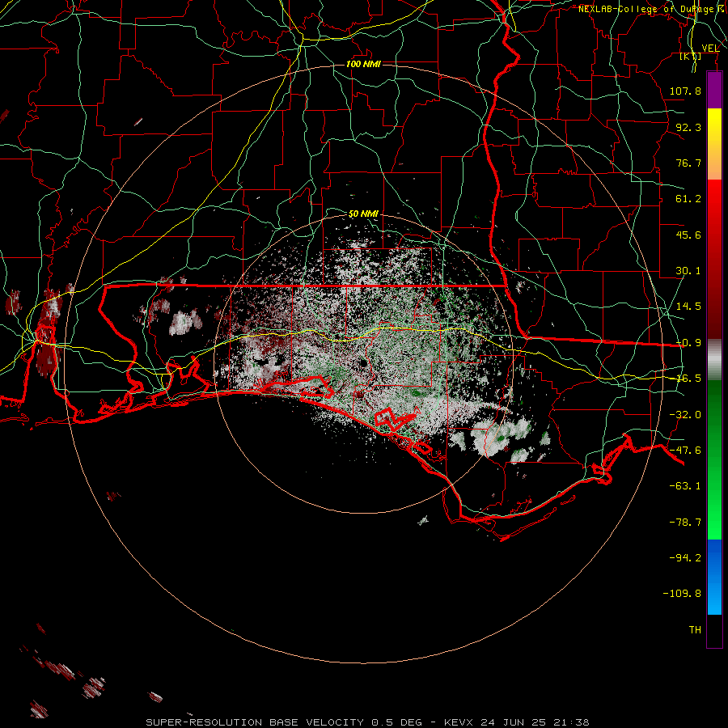This screenshot has width=728, height=728.
Task: Click the VEL legend title
Action: tap(711, 49)
